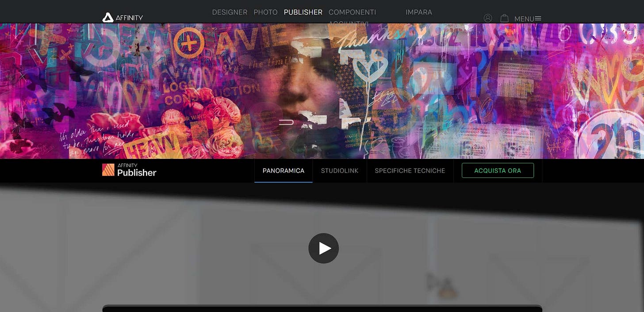Switch to the Panoramica tab
The width and height of the screenshot is (644, 312).
pos(284,170)
